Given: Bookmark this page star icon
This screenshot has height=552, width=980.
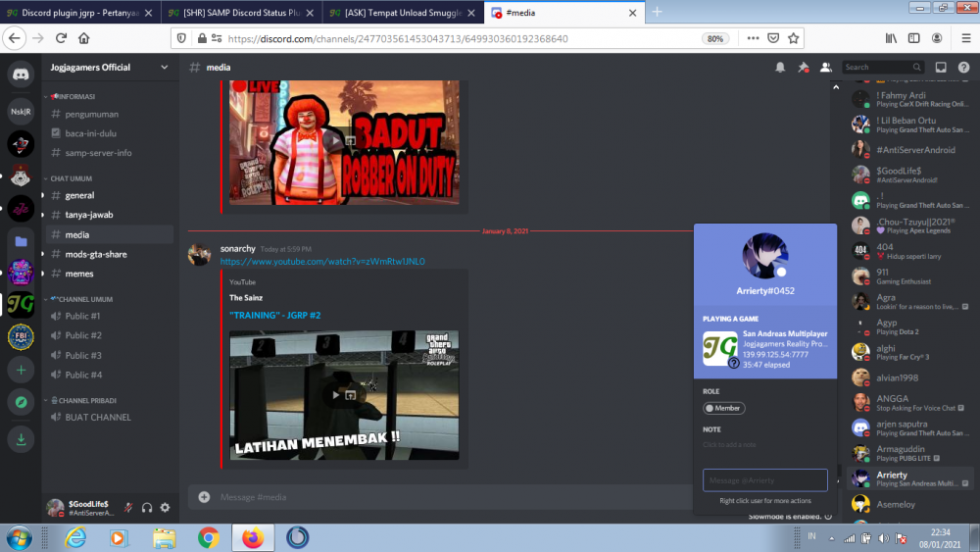Looking at the screenshot, I should [794, 38].
